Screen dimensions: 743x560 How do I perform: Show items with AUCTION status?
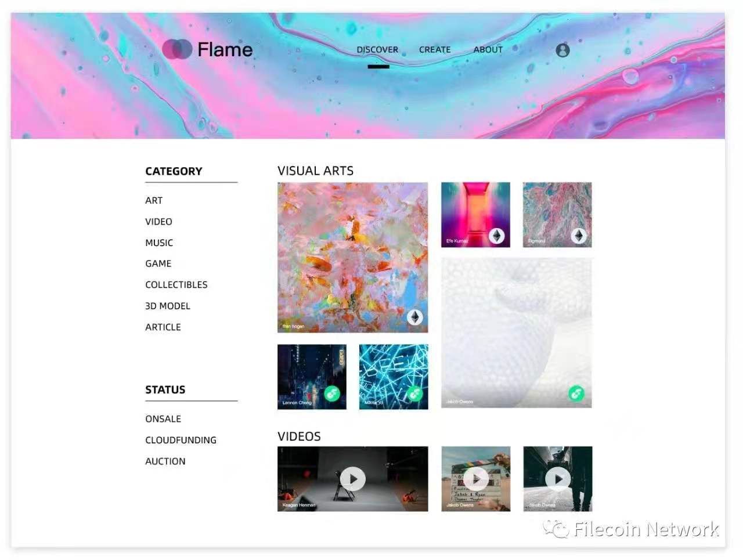click(165, 461)
